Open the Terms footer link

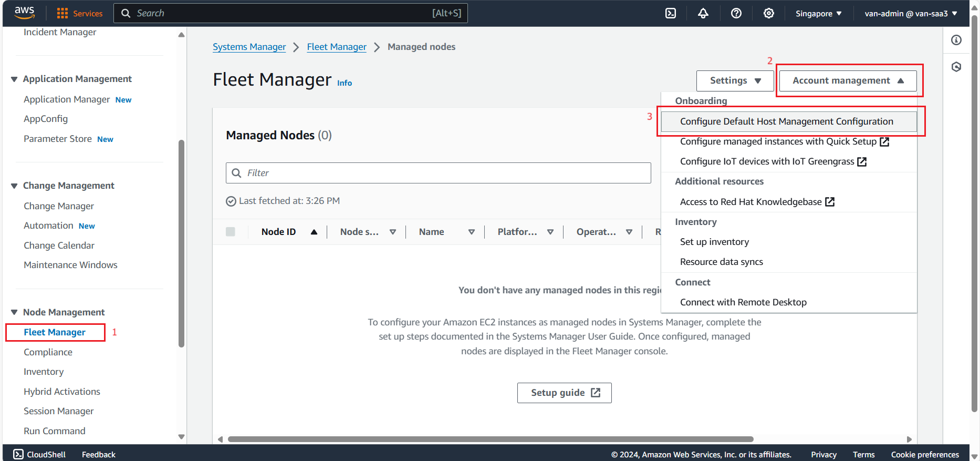863,455
